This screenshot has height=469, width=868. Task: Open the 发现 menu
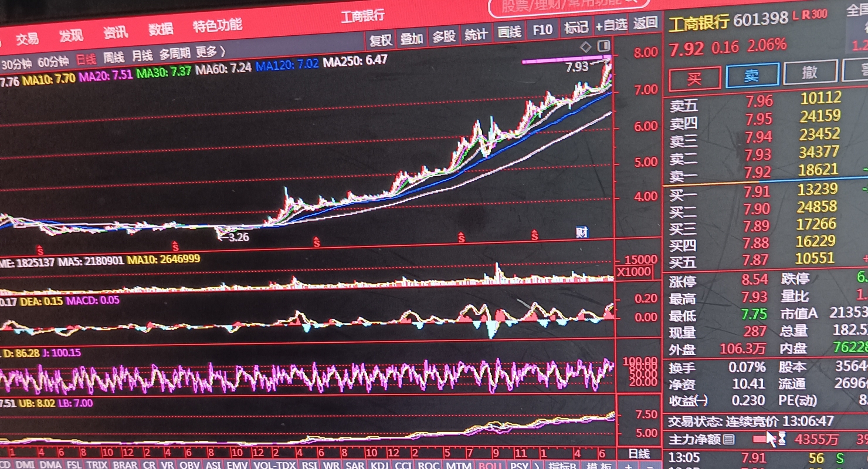[x=71, y=36]
